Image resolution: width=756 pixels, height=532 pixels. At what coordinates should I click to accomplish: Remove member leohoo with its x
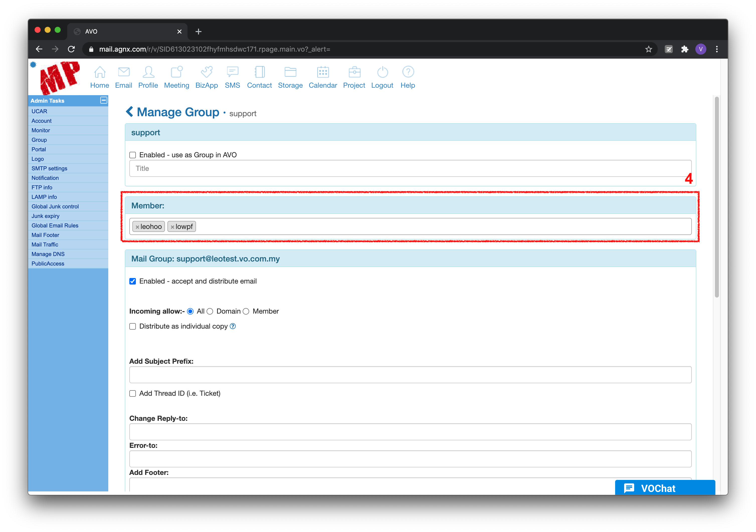pyautogui.click(x=137, y=227)
